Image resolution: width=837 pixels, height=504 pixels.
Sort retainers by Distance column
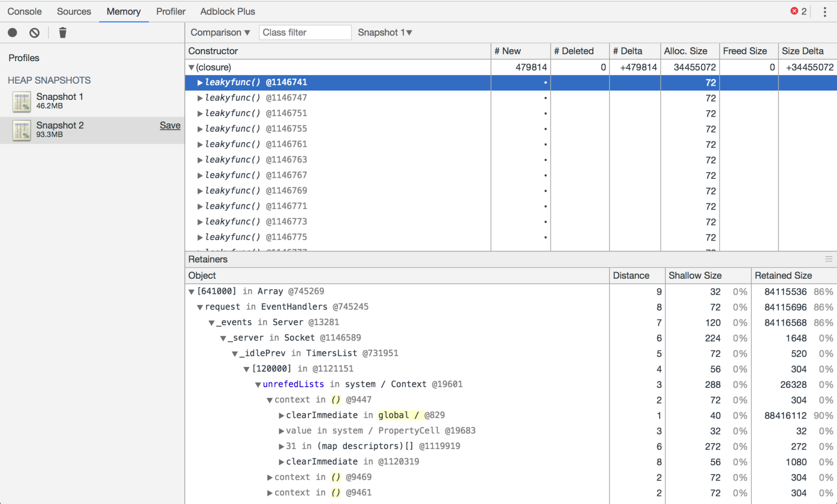coord(637,276)
